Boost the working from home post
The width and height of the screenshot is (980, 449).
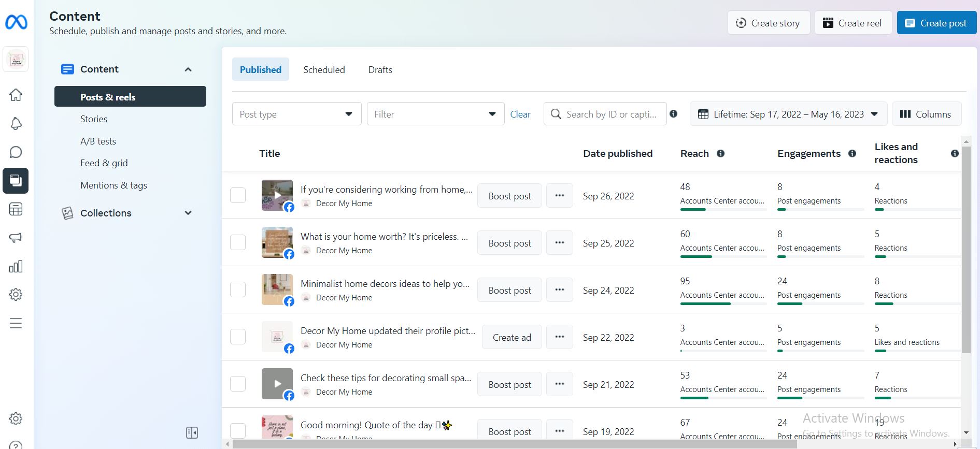click(509, 196)
